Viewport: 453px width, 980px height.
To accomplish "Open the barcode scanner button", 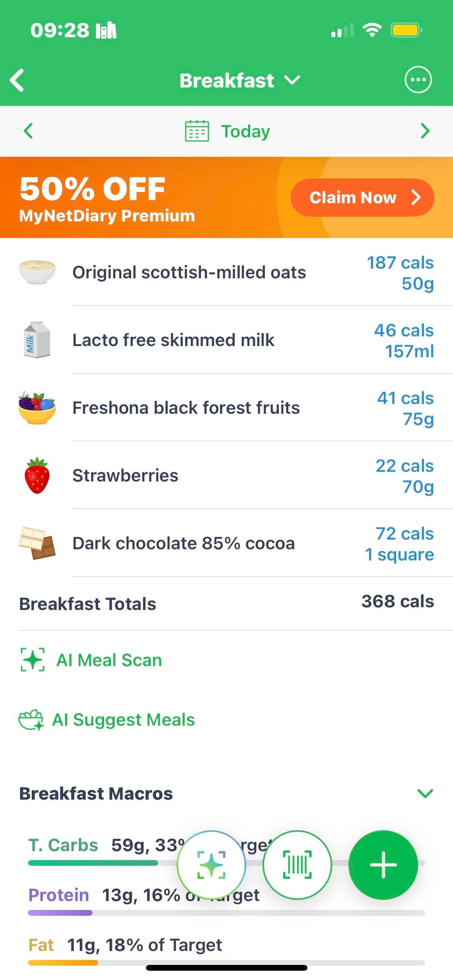I will click(297, 865).
